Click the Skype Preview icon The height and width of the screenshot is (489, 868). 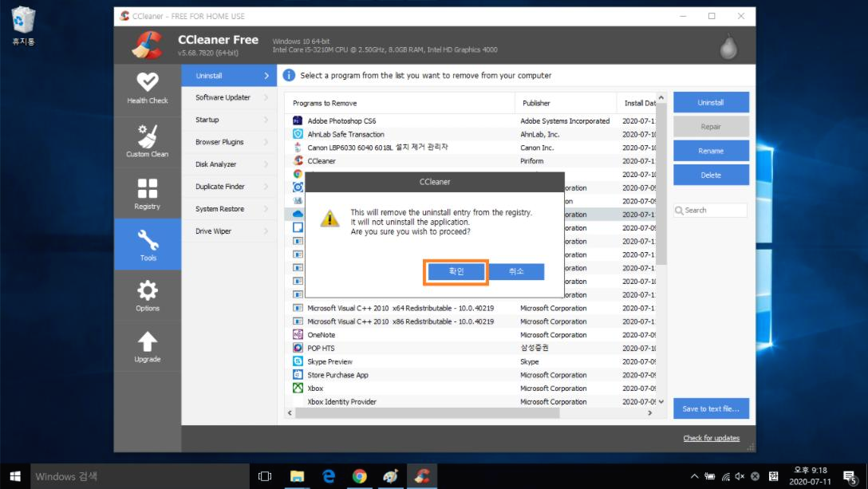[x=298, y=361]
